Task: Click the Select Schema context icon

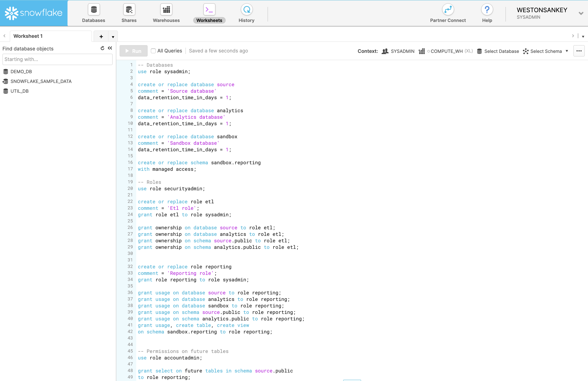Action: [526, 51]
